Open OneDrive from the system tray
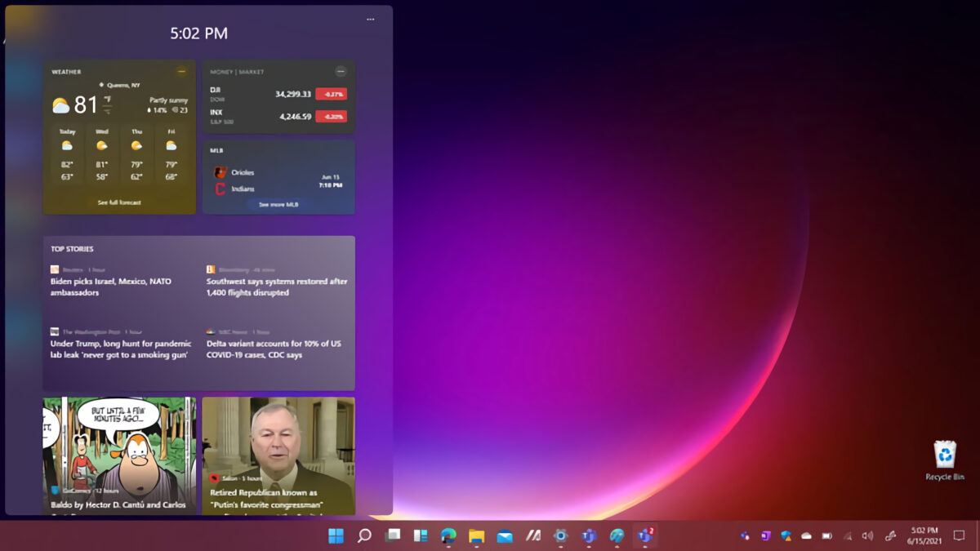This screenshot has height=551, width=980. [x=806, y=536]
